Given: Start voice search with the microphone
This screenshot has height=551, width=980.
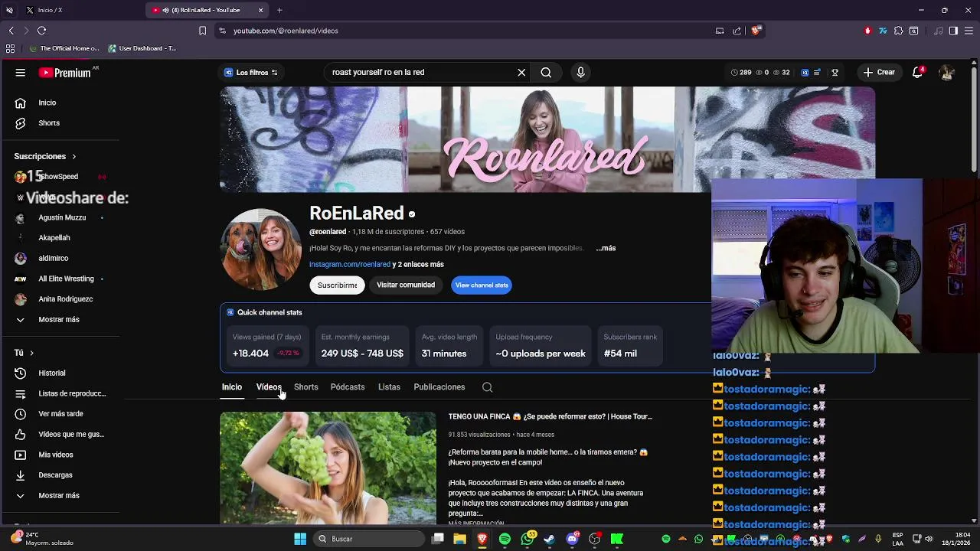Looking at the screenshot, I should point(580,73).
